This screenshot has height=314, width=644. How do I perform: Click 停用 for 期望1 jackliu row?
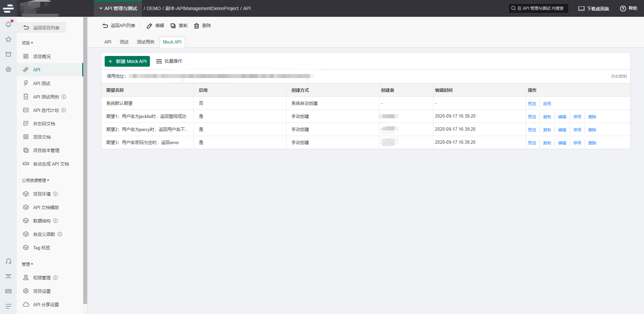[577, 117]
